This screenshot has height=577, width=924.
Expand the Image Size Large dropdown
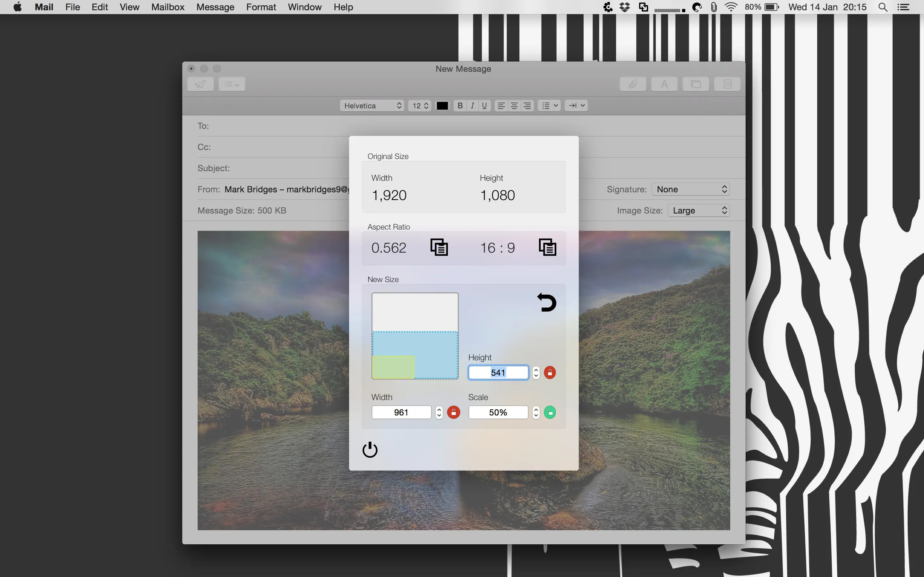click(x=698, y=211)
